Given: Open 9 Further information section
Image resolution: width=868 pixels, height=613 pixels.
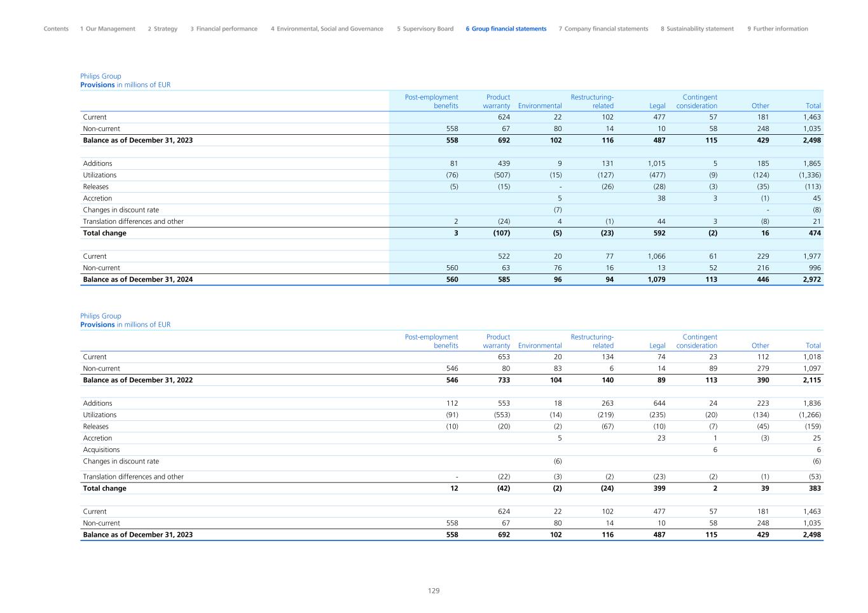Looking at the screenshot, I should tap(778, 29).
